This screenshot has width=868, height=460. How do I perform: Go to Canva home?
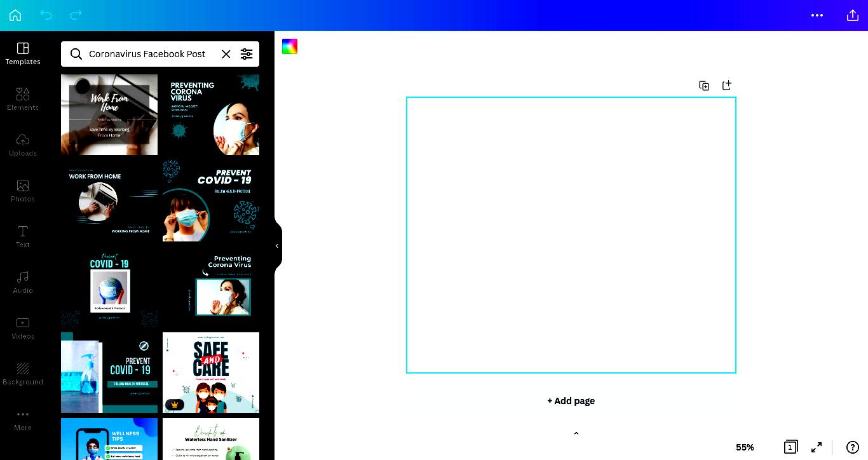(x=15, y=15)
